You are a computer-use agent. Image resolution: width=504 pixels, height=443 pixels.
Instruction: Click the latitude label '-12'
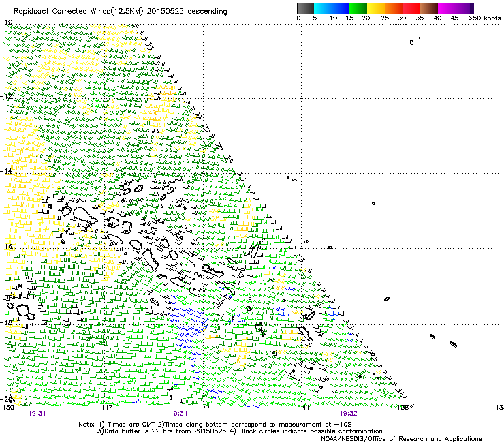point(6,97)
